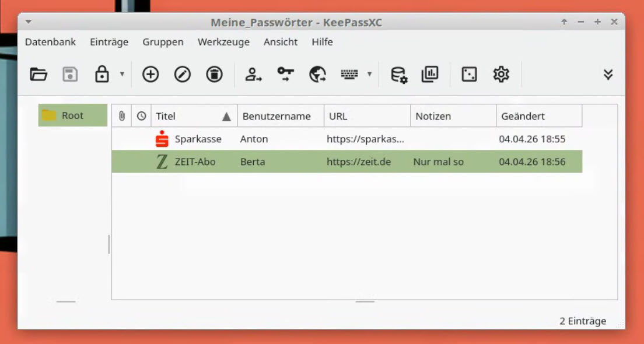
Task: Open the Einträge menu
Action: (109, 42)
